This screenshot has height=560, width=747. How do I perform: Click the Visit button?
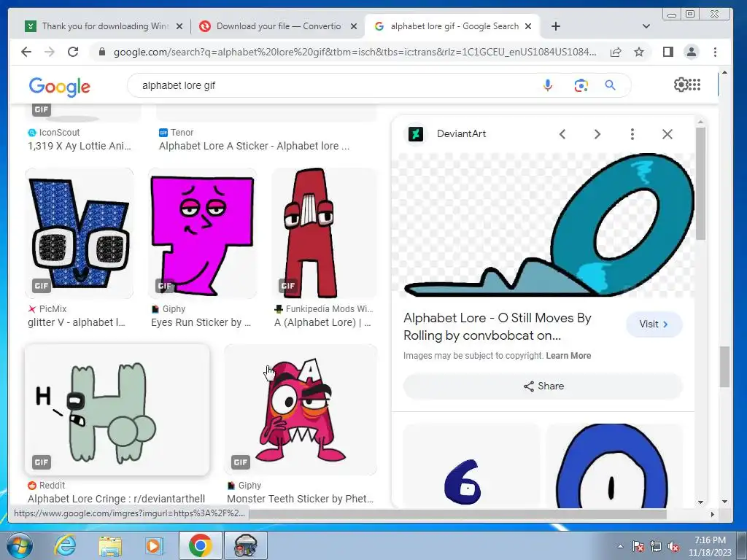pyautogui.click(x=654, y=324)
